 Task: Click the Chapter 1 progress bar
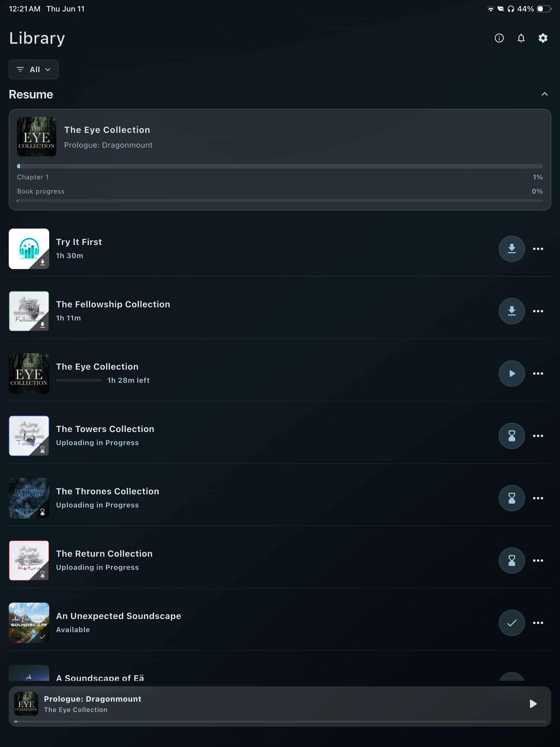280,166
